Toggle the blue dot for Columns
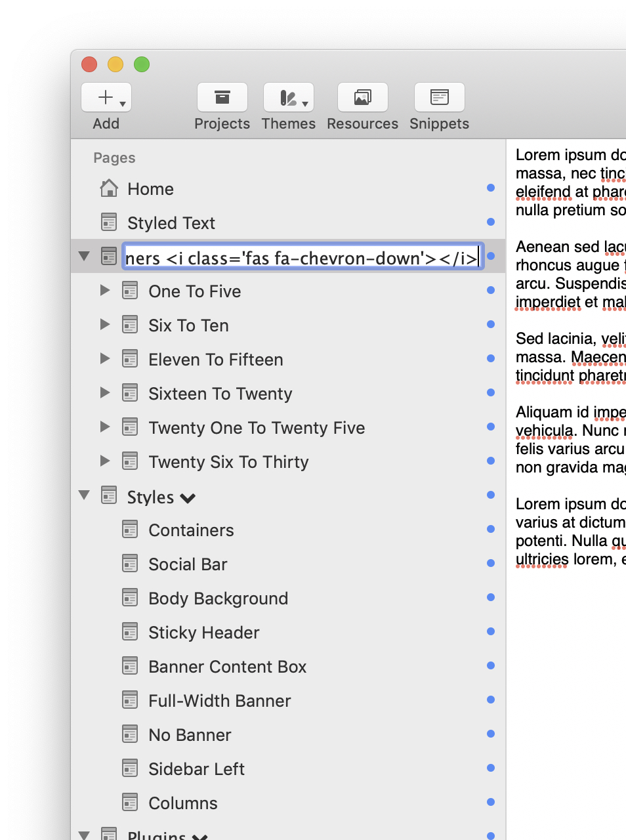This screenshot has width=626, height=840. click(491, 802)
